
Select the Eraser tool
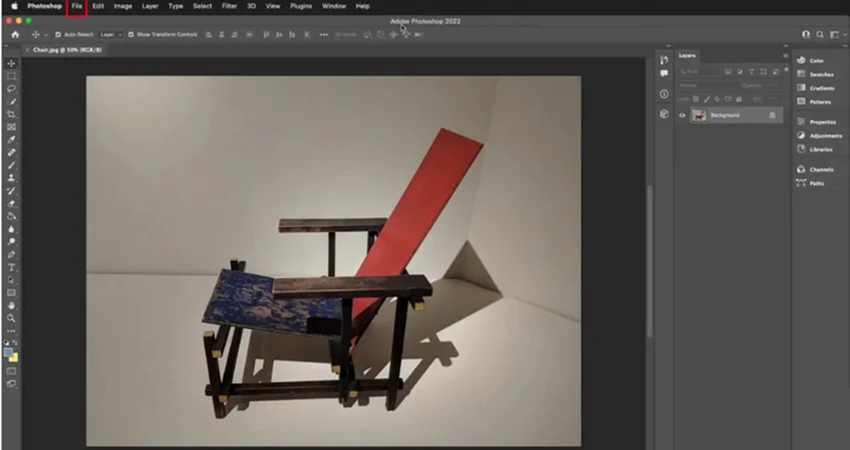pos(11,204)
